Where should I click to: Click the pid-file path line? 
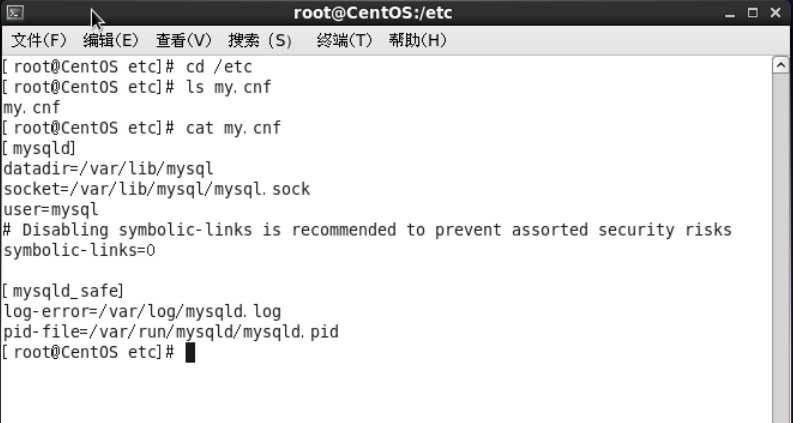click(171, 332)
